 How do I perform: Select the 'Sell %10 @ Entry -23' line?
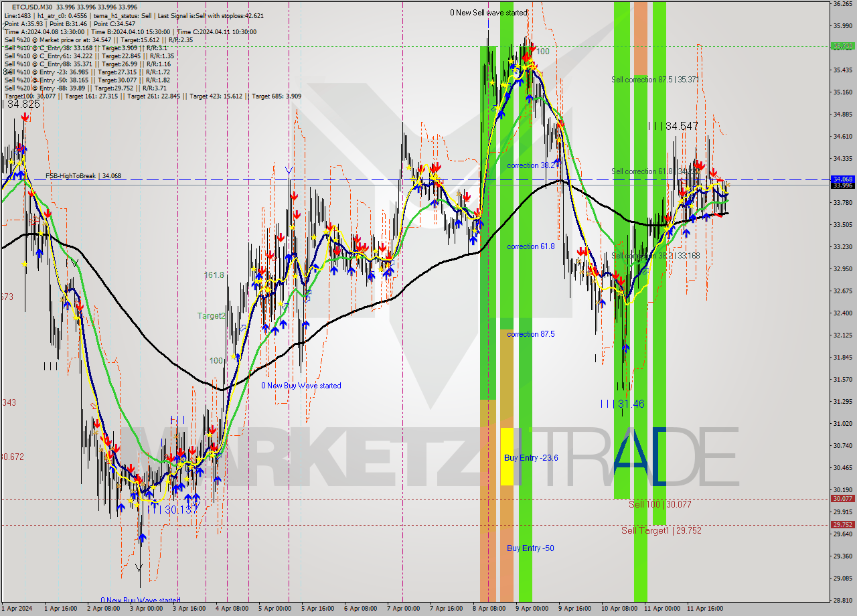point(87,72)
